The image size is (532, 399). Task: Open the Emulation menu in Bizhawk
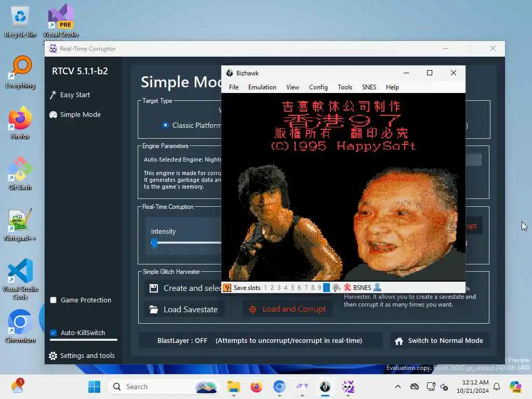[262, 87]
